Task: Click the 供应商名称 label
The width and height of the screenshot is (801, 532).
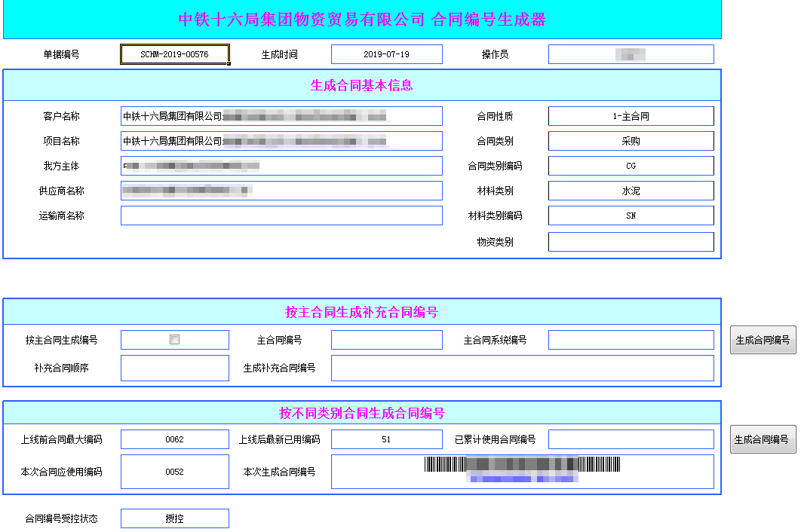Action: click(61, 191)
